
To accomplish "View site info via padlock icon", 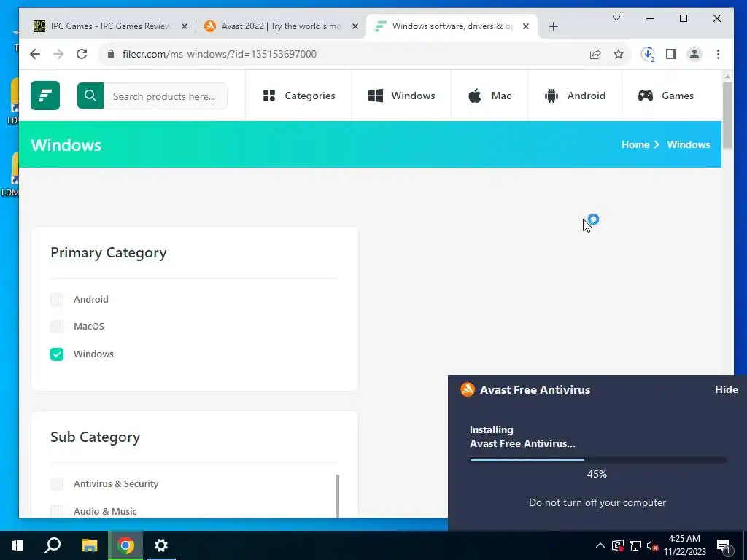I will pyautogui.click(x=111, y=54).
